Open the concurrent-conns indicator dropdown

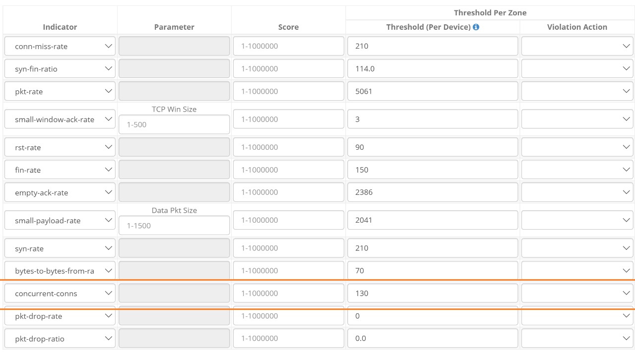click(60, 294)
